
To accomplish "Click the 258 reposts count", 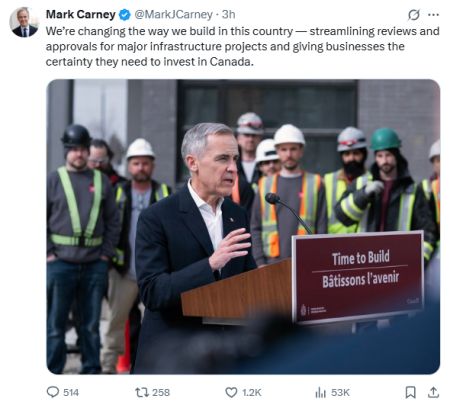I will (161, 393).
